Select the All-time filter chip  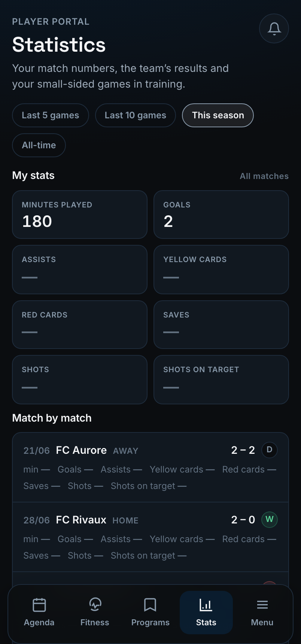pyautogui.click(x=39, y=145)
